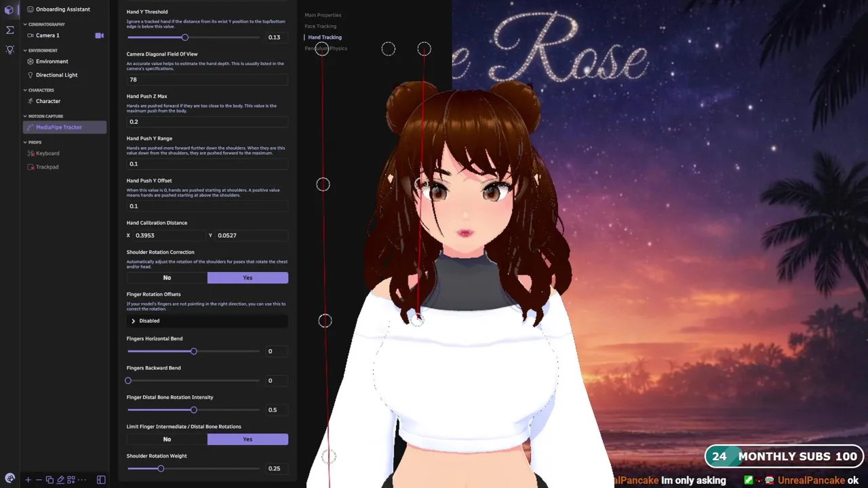Click the Warudo logo at bottom-left
The height and width of the screenshot is (488, 868).
[9, 479]
